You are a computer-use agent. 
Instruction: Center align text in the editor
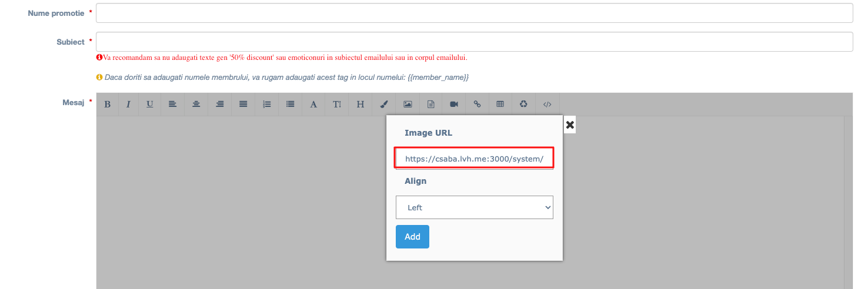pos(196,104)
